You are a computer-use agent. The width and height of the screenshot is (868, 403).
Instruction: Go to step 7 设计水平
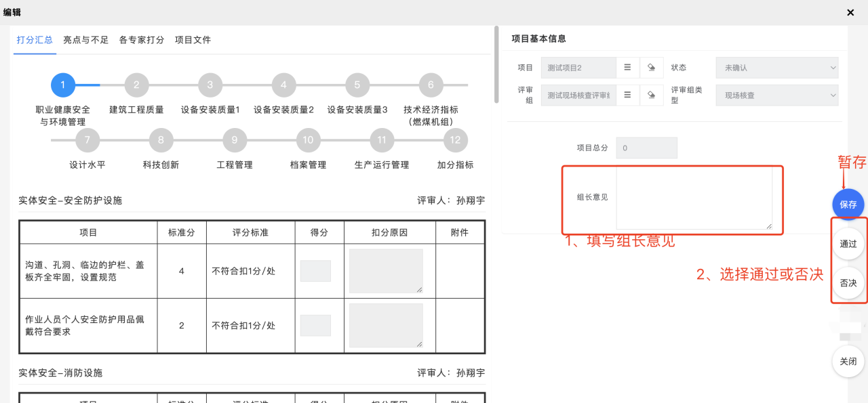(x=87, y=140)
